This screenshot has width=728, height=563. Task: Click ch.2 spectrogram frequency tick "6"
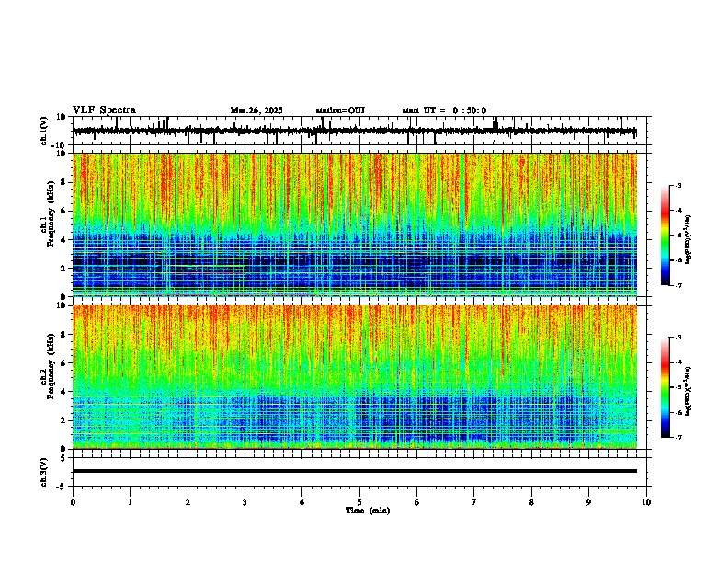pyautogui.click(x=63, y=363)
